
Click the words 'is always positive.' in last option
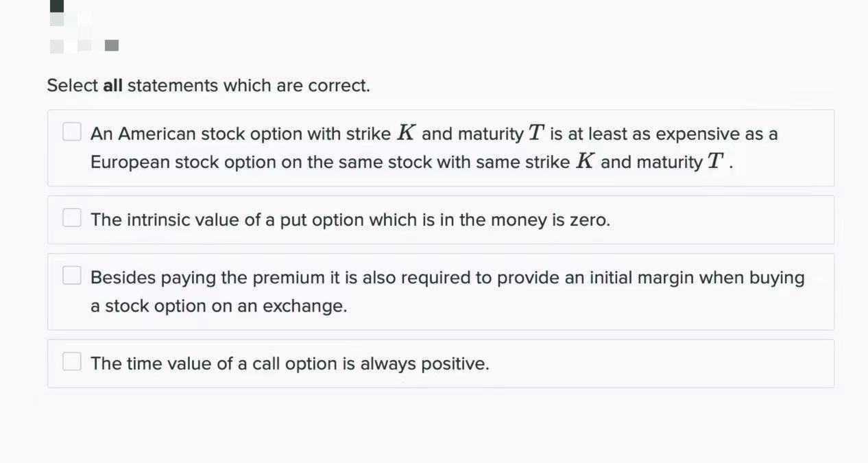(415, 363)
